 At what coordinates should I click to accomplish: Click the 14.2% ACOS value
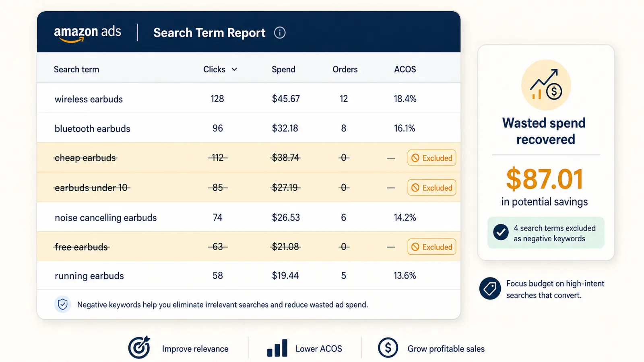click(405, 218)
